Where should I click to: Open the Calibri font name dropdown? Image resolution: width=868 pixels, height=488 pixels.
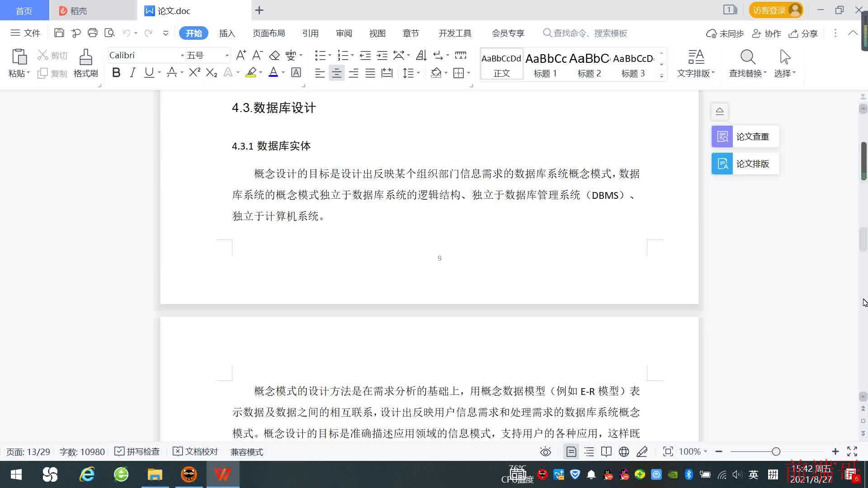click(x=182, y=56)
